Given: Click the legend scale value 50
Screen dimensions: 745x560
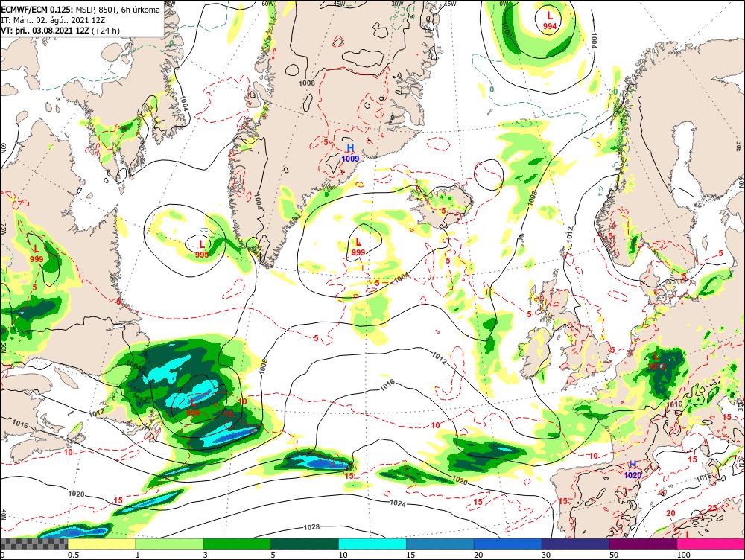Looking at the screenshot, I should tap(614, 555).
